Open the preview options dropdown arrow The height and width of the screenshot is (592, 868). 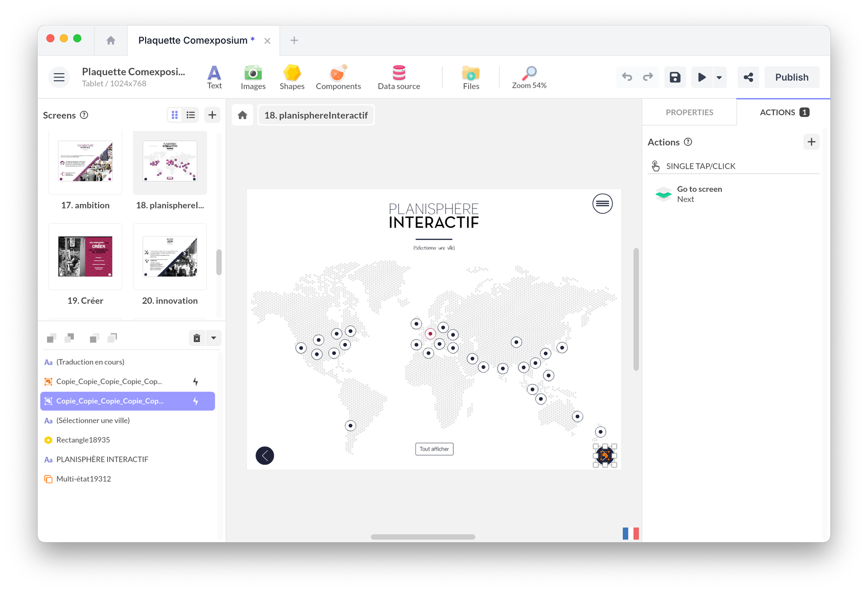point(720,77)
